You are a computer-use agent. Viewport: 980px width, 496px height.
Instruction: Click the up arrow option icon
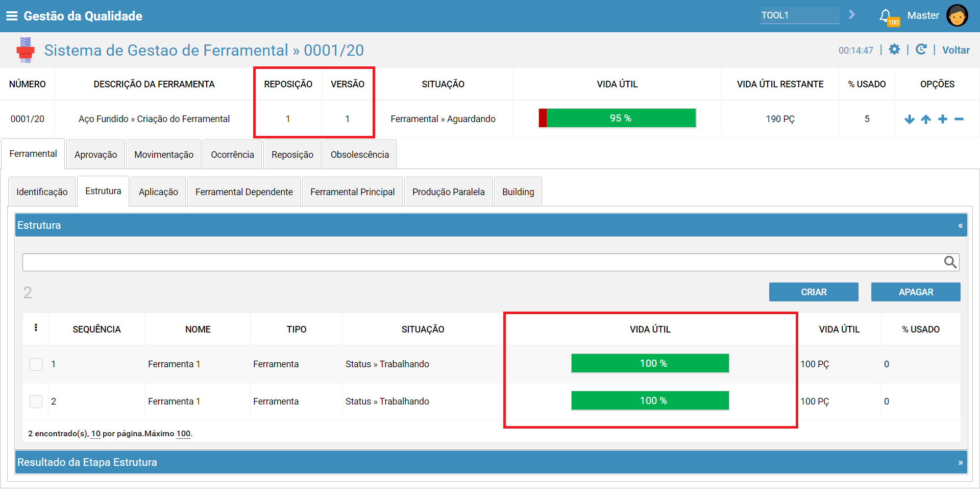click(926, 119)
